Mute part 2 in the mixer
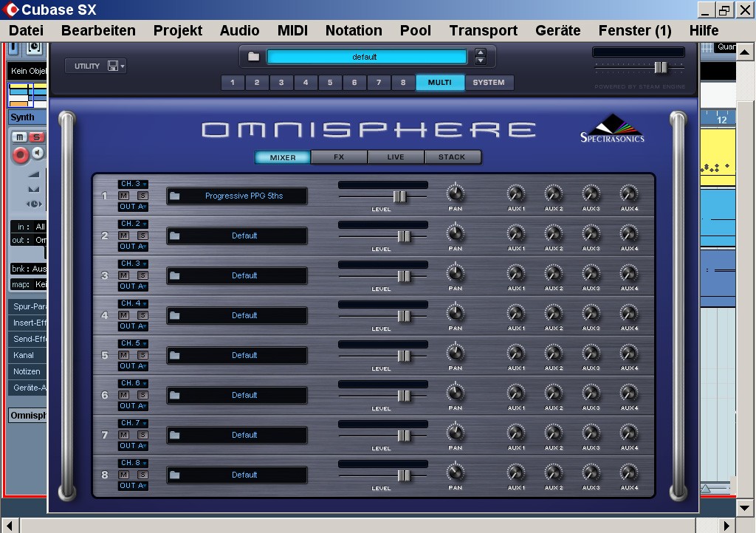Image resolution: width=756 pixels, height=533 pixels. [x=124, y=235]
